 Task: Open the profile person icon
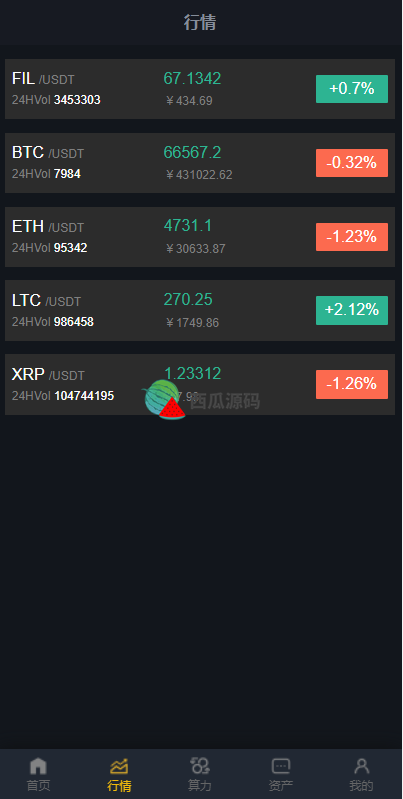[x=362, y=765]
